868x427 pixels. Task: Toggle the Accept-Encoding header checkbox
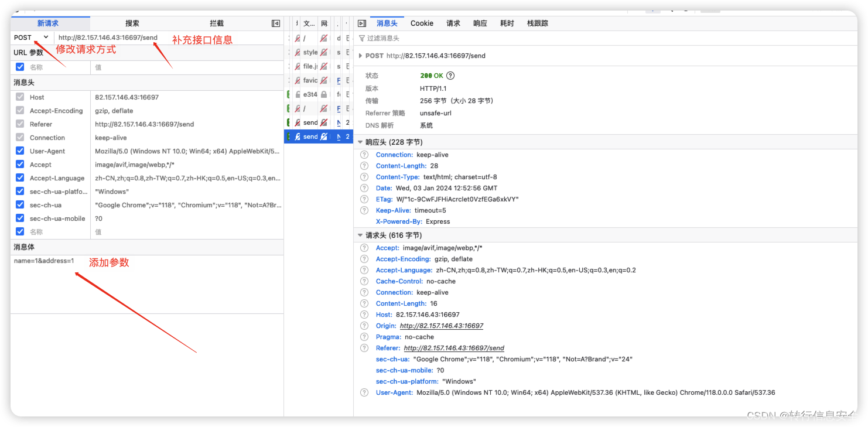coord(20,111)
